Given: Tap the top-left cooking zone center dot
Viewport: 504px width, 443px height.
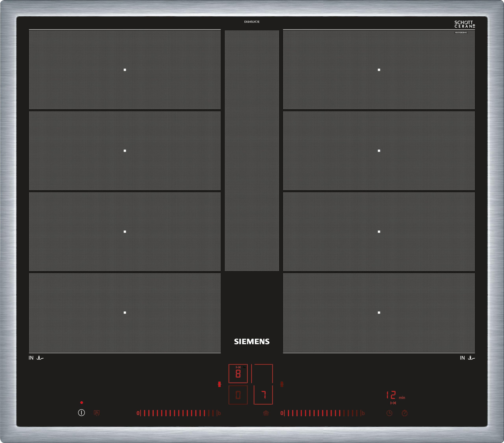Looking at the screenshot, I should (x=125, y=70).
